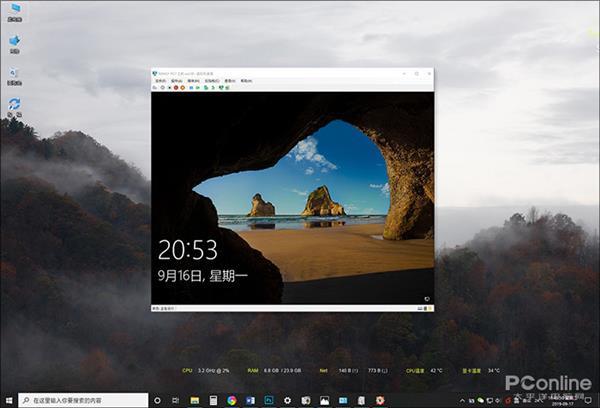Pause the virtual machine from the toolbar
This screenshot has height=408, width=600.
[x=191, y=88]
